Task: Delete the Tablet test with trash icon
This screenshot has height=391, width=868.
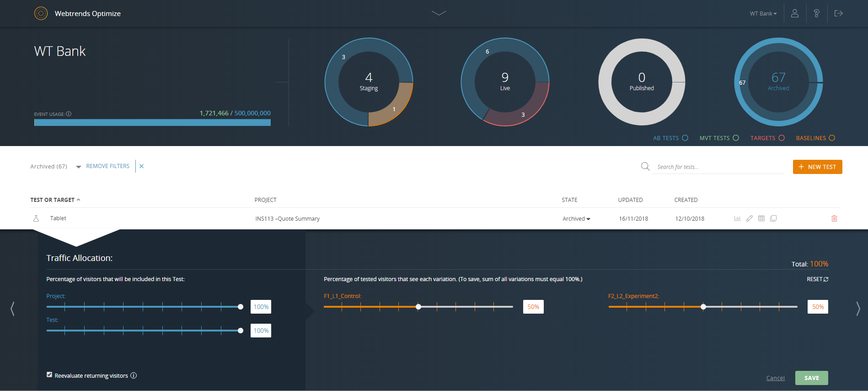Action: 834,218
